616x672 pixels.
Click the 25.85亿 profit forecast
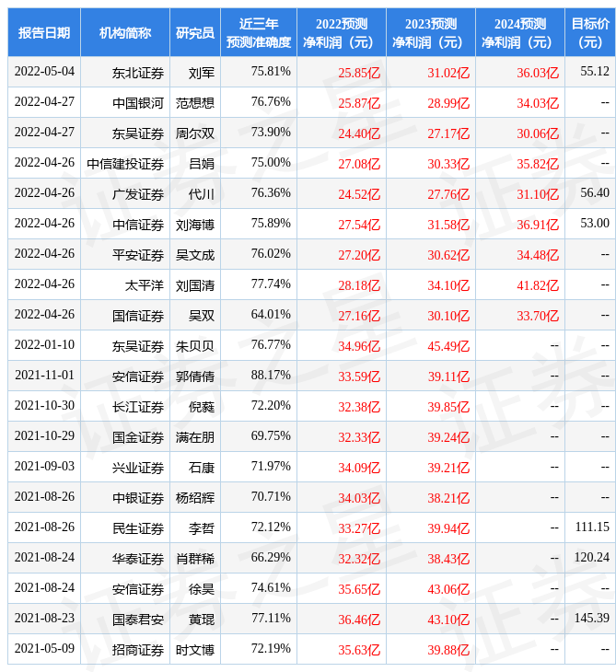[359, 73]
